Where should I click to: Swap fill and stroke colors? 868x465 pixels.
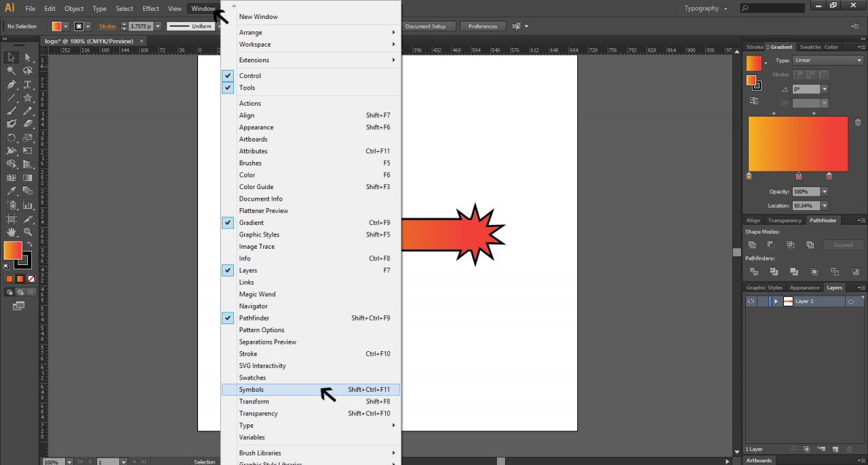30,244
